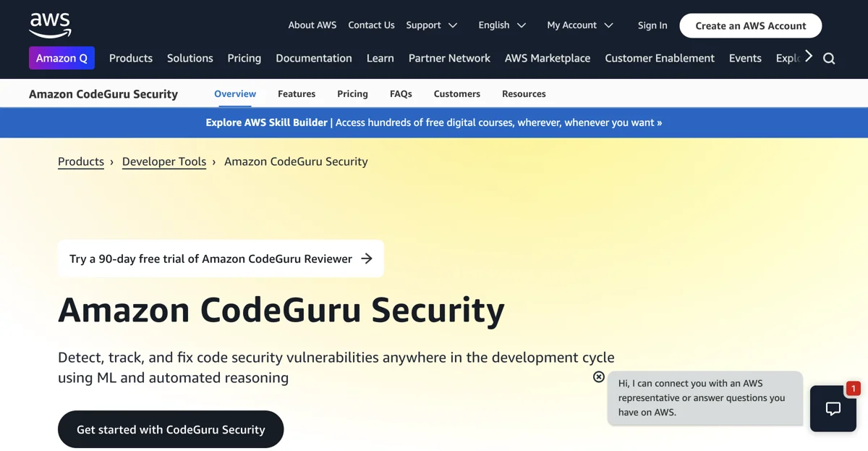Select the Overview tab
The height and width of the screenshot is (451, 868).
click(235, 93)
